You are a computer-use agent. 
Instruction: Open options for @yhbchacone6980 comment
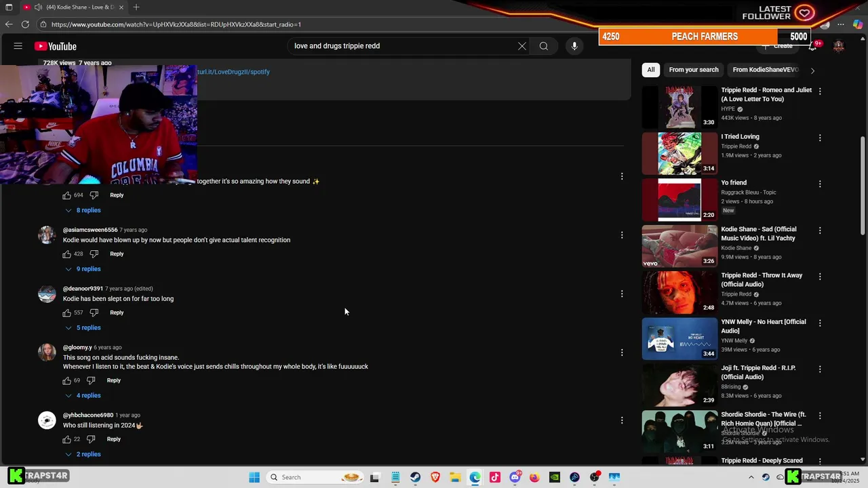[622, 420]
